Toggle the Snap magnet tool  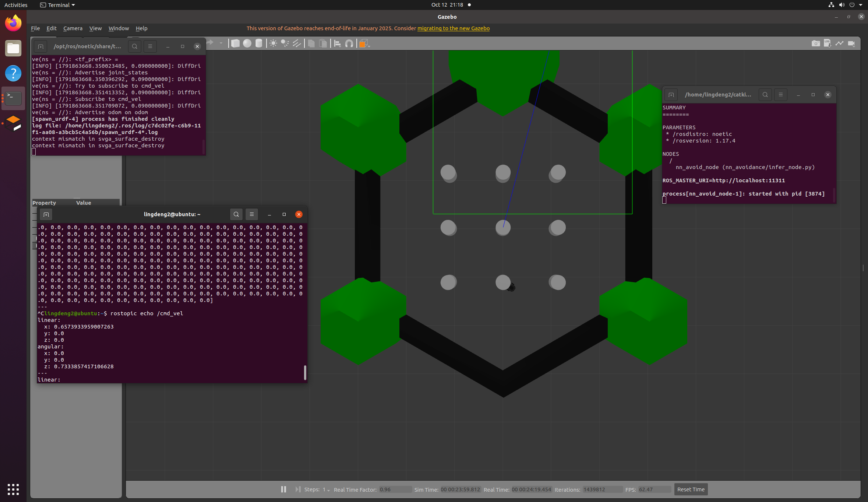(349, 43)
